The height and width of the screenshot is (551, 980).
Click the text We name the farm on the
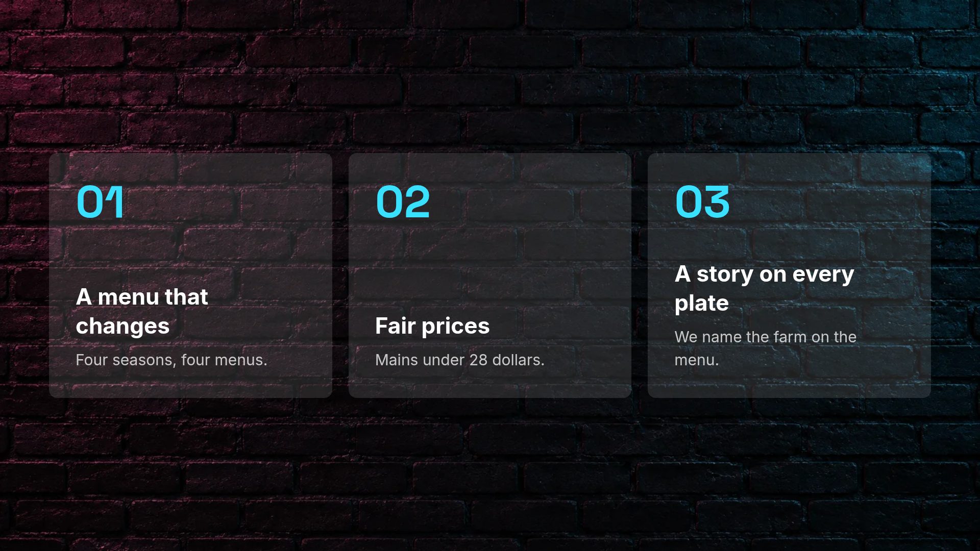(765, 337)
